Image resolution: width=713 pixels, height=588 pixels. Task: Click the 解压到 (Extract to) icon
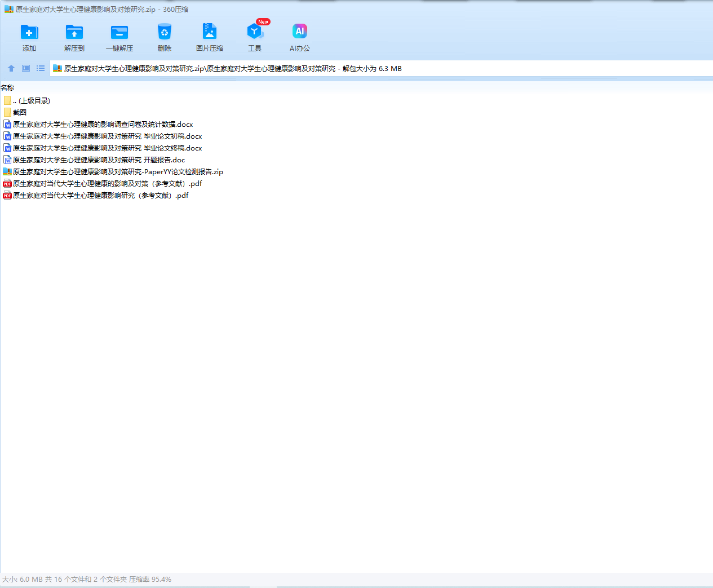74,32
